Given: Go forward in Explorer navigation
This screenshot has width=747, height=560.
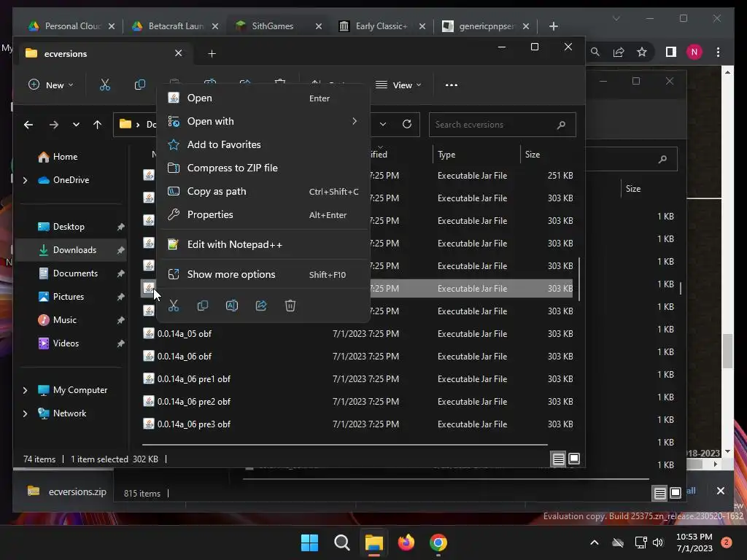Looking at the screenshot, I should tap(54, 125).
